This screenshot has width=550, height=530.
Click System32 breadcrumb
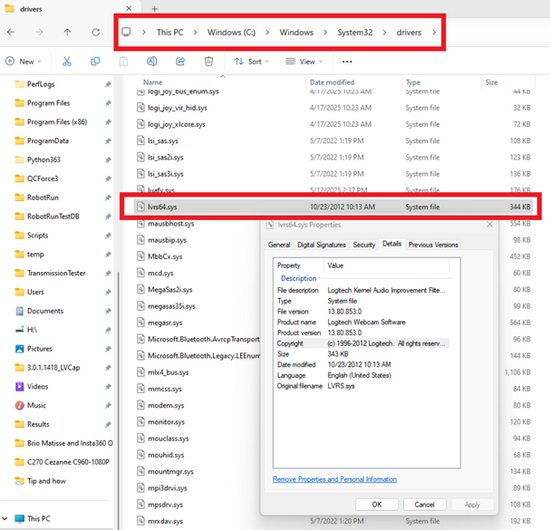click(355, 32)
